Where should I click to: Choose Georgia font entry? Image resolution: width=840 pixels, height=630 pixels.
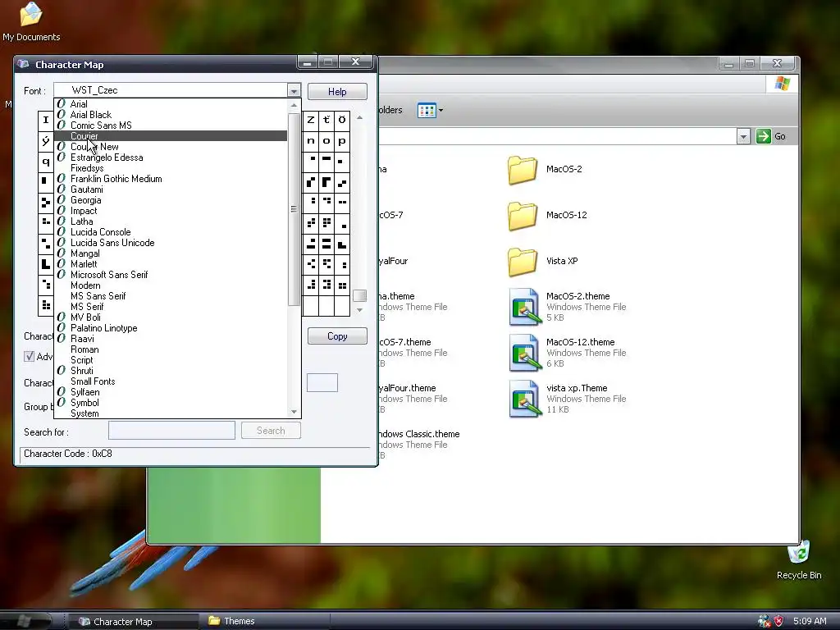point(171,200)
